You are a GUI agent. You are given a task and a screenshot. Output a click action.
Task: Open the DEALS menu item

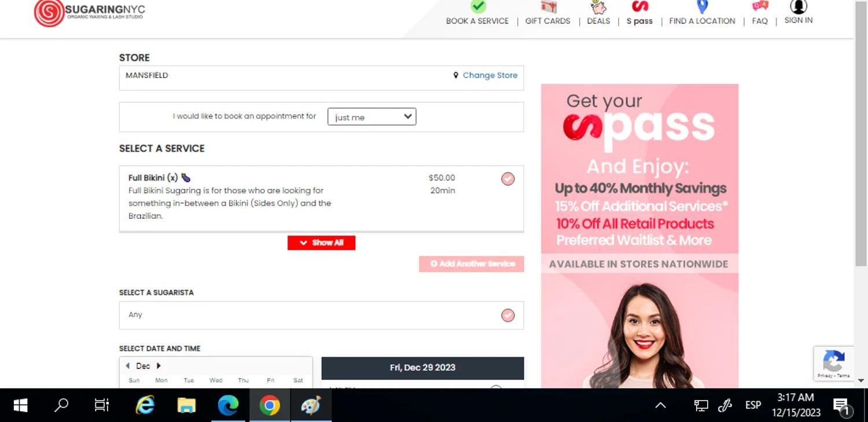(x=598, y=21)
